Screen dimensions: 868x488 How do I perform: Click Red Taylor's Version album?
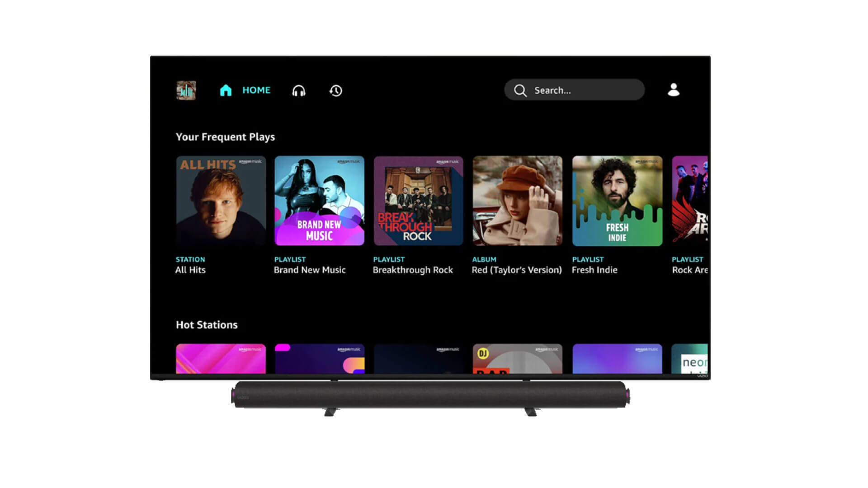(517, 200)
